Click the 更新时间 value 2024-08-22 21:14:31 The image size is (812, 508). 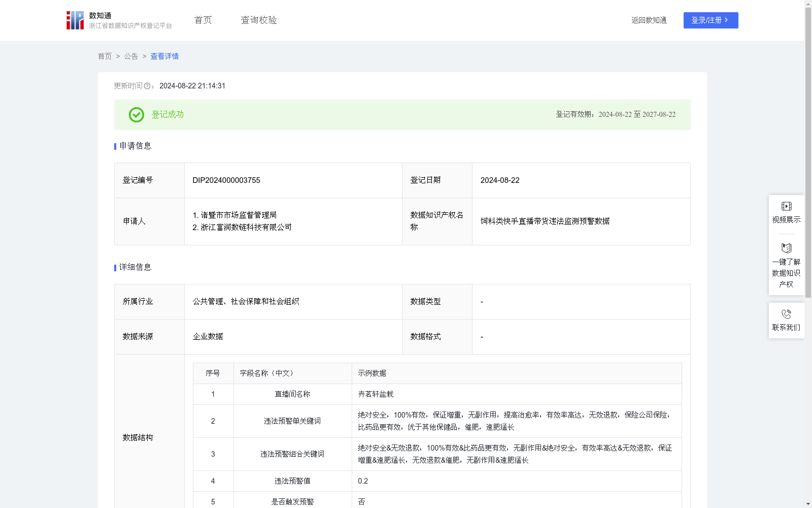coord(192,86)
